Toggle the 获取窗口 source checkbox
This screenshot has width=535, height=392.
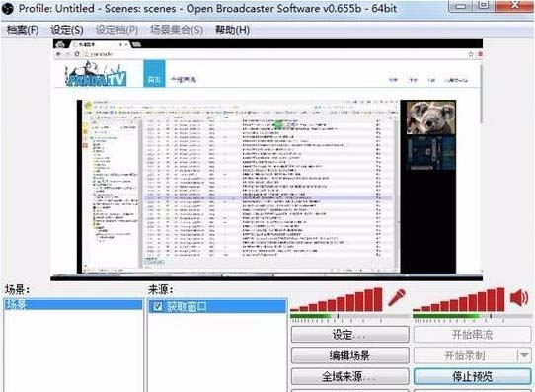[x=158, y=306]
